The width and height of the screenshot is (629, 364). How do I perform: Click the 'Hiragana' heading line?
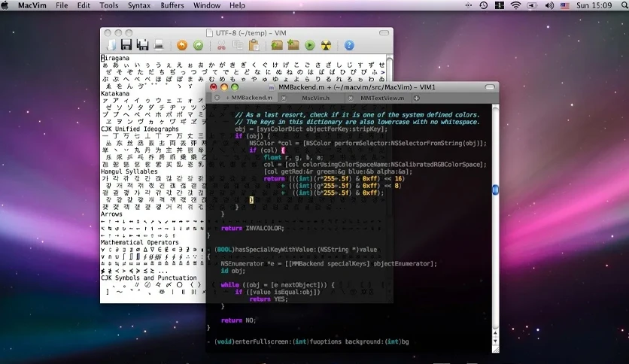tap(115, 58)
